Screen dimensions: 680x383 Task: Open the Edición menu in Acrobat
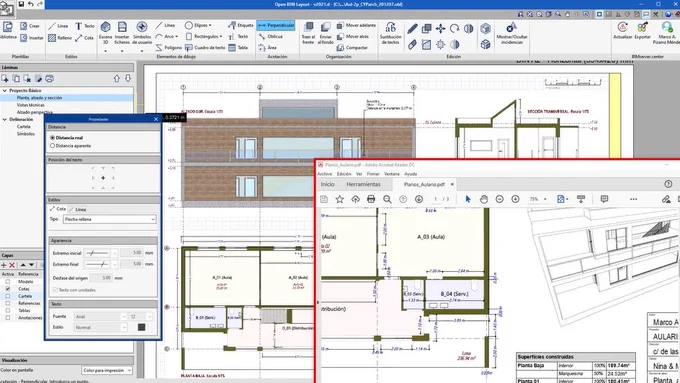click(344, 174)
